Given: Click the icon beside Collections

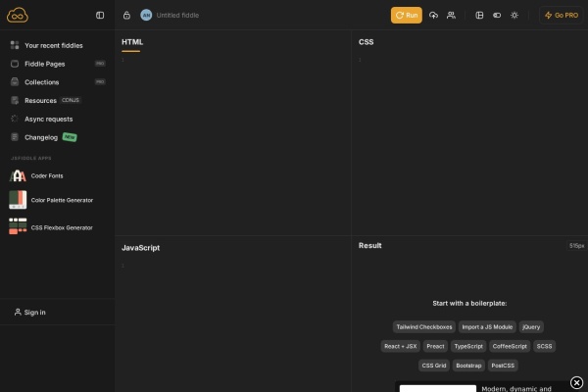Looking at the screenshot, I should click(x=15, y=81).
